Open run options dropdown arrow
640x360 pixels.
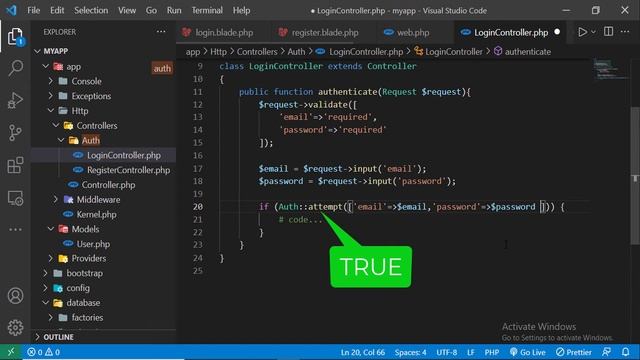coord(593,32)
